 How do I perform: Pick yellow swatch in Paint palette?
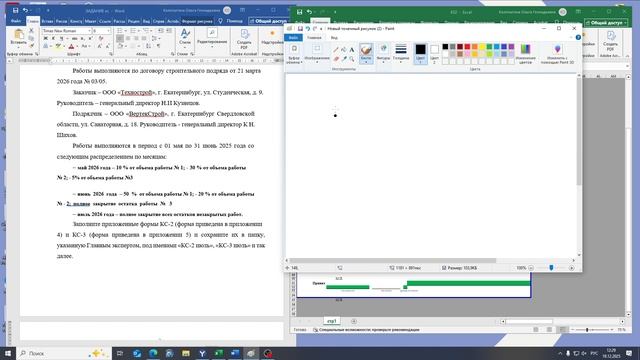pos(482,47)
